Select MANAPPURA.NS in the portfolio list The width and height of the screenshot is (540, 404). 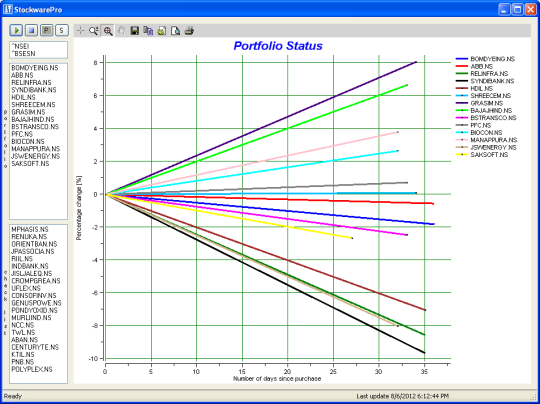coord(35,149)
